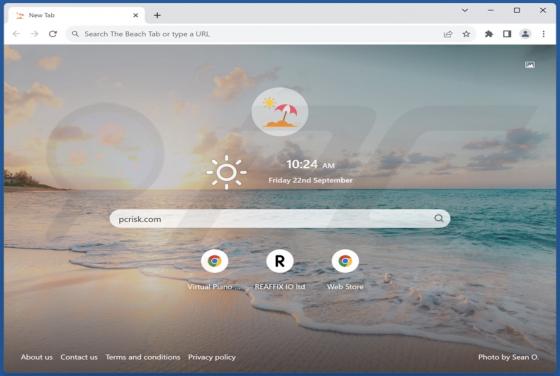The image size is (560, 376).
Task: Click the Friday 22nd September date
Action: (310, 180)
